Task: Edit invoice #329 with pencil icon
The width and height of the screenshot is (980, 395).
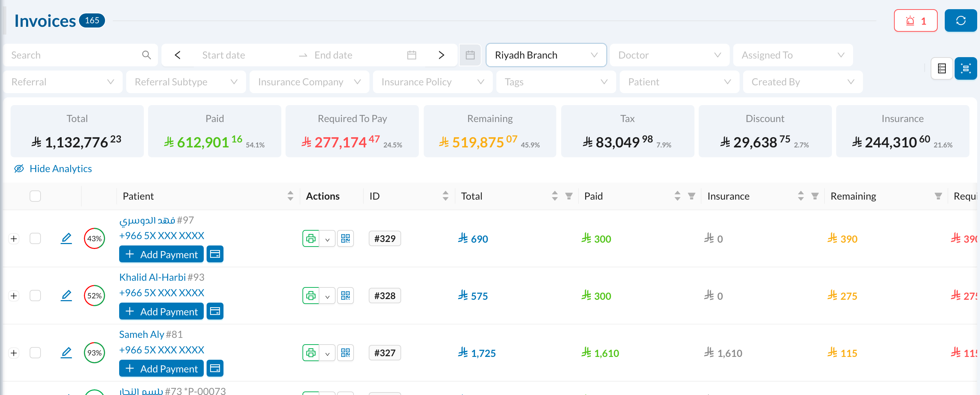Action: [x=66, y=239]
